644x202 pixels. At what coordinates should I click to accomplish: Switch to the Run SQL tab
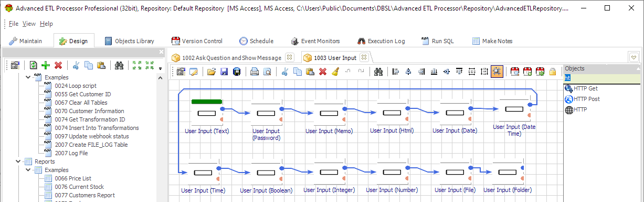438,41
